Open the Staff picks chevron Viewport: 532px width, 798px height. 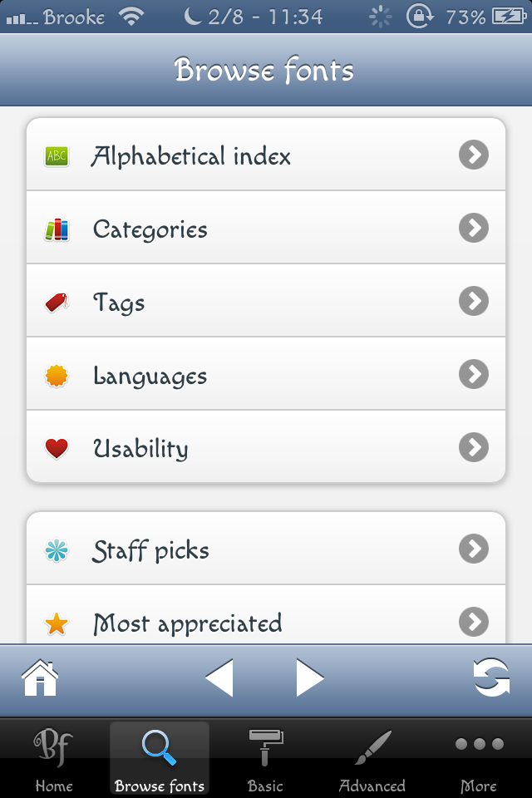[474, 549]
